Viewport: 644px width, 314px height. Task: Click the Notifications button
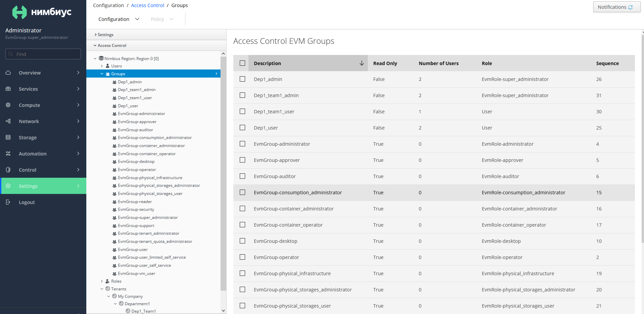point(617,7)
